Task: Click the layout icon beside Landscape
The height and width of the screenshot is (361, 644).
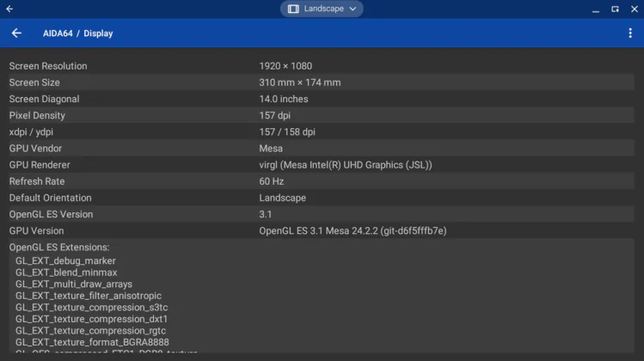Action: click(x=293, y=9)
